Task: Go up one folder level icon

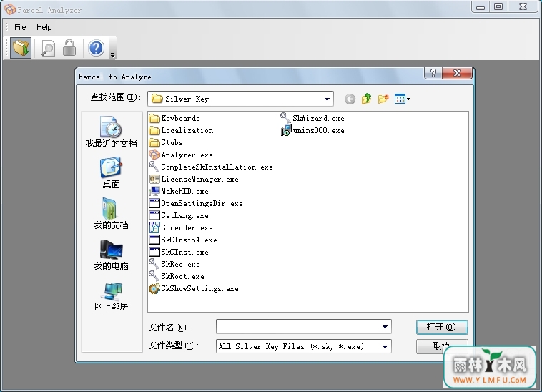Action: [366, 99]
